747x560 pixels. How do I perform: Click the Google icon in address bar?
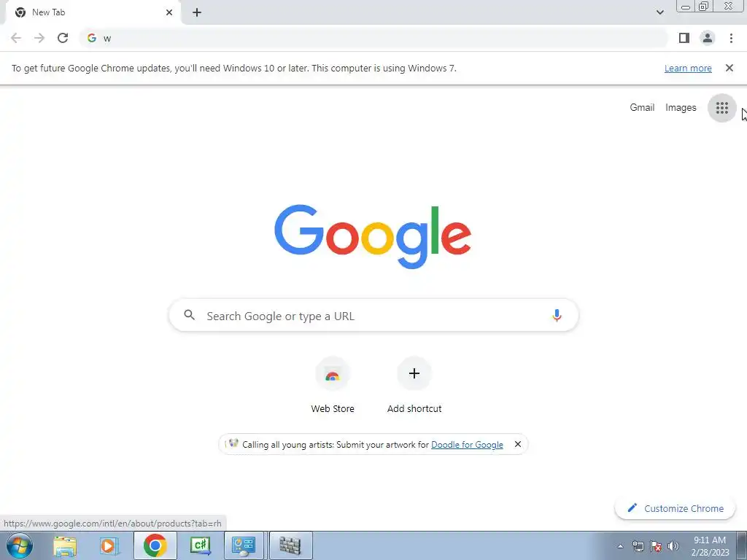[x=92, y=38]
